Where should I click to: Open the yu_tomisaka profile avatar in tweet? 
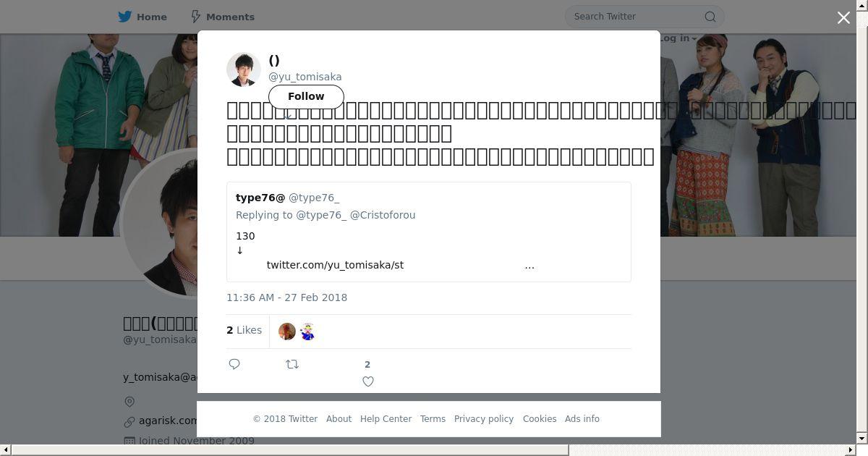point(244,69)
